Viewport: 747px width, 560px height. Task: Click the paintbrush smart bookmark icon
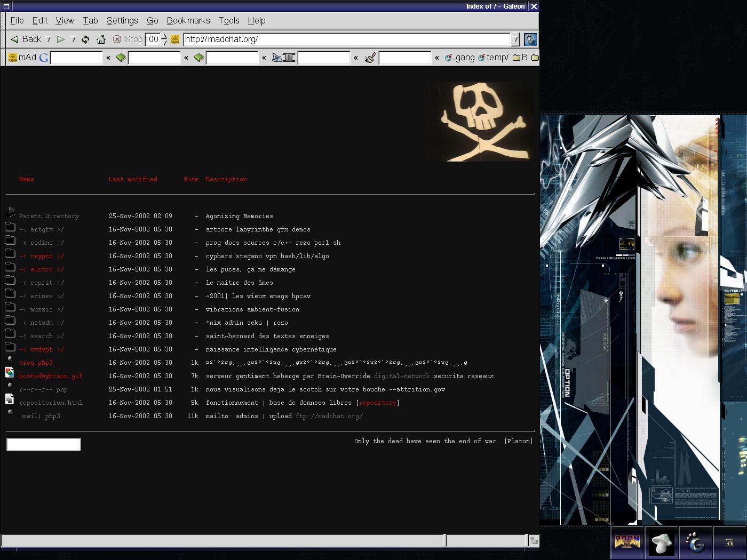(370, 58)
